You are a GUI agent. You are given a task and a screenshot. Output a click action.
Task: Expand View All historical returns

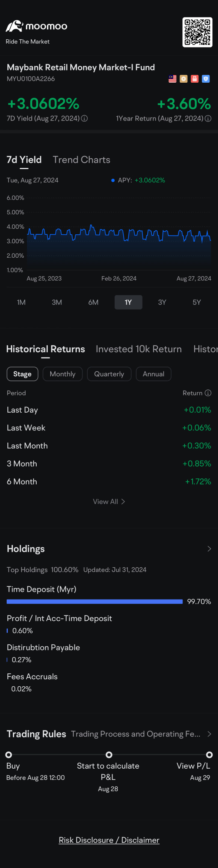tap(109, 502)
